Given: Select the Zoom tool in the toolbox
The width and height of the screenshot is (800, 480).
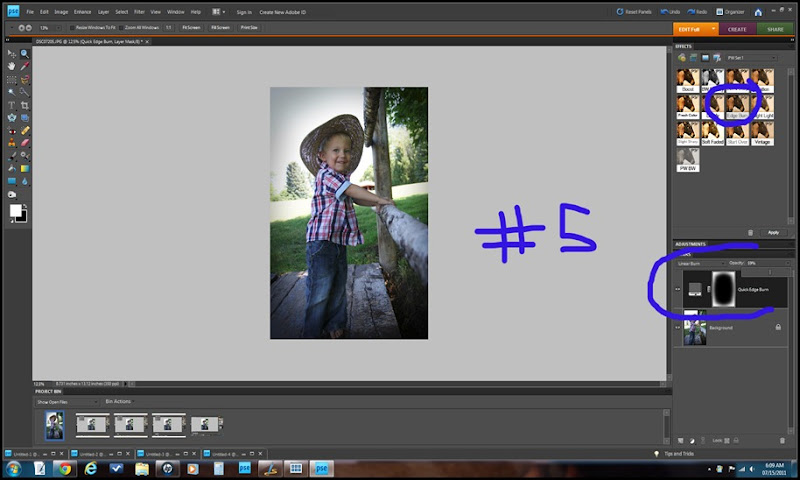Looking at the screenshot, I should 24,53.
